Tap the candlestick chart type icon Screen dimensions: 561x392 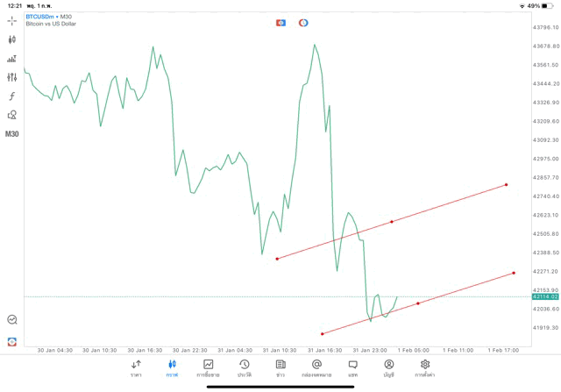point(12,39)
